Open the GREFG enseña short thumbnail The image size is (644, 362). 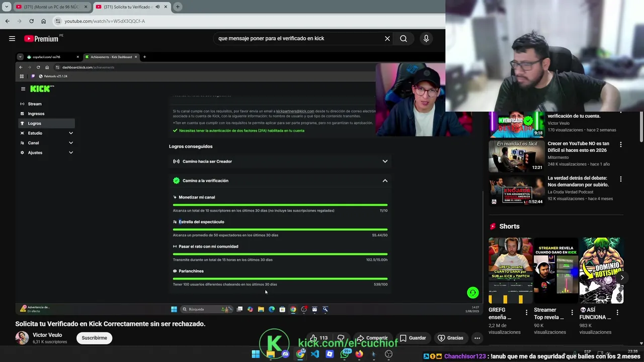(x=510, y=270)
